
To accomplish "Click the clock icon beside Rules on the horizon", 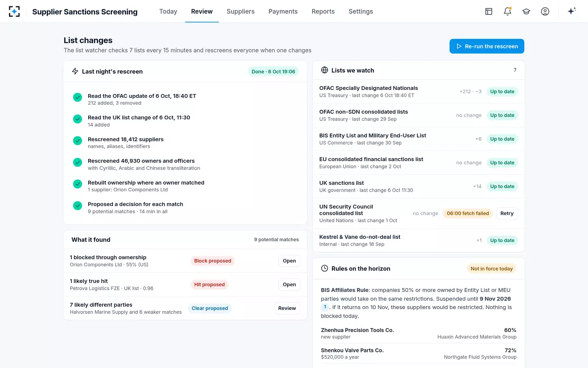I will 325,268.
